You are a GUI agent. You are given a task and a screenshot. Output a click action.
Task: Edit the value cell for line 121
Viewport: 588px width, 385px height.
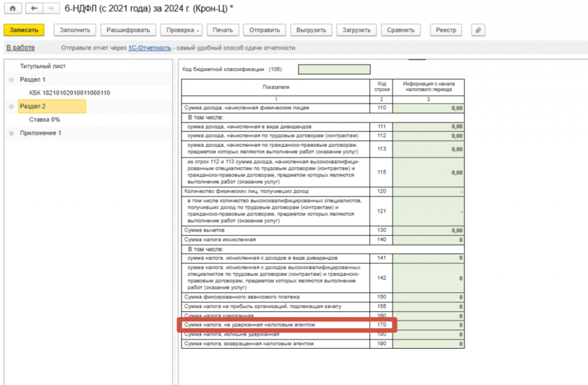428,211
